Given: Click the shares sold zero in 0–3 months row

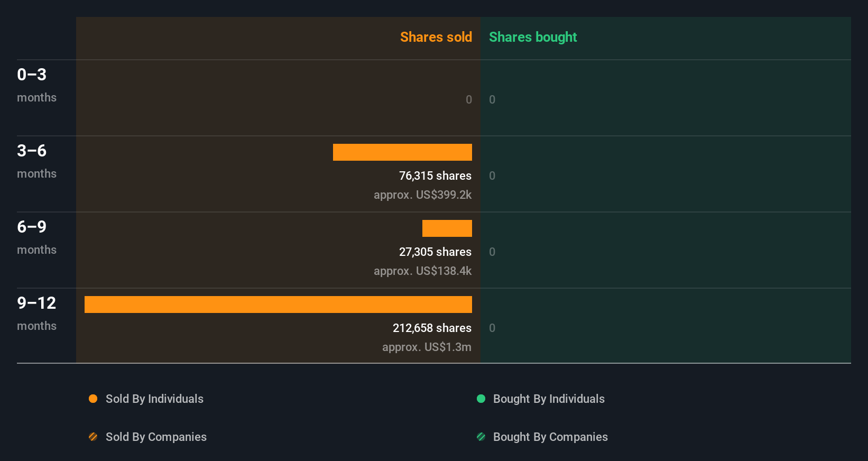Looking at the screenshot, I should coord(469,100).
